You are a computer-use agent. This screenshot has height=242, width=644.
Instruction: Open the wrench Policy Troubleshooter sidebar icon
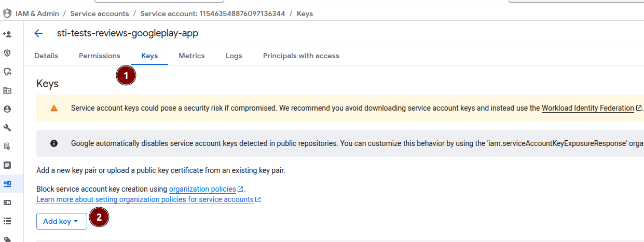[x=7, y=128]
